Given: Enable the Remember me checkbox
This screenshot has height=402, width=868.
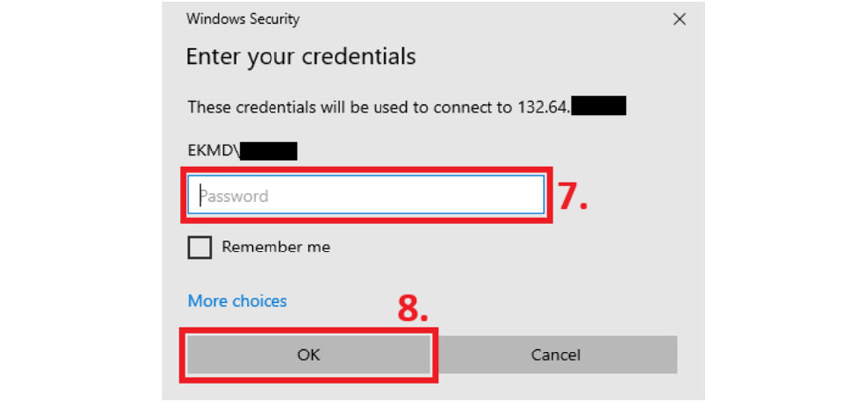Looking at the screenshot, I should (x=200, y=248).
